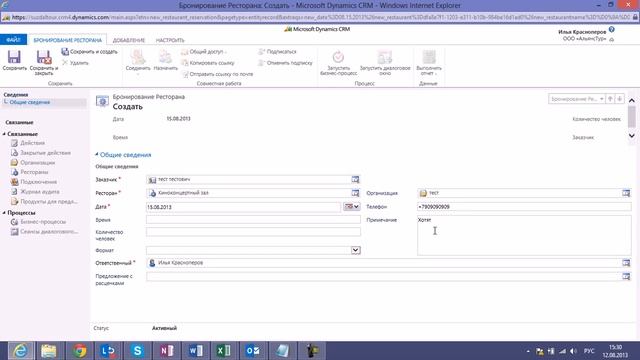Open File Explorer from the taskbar

click(49, 351)
